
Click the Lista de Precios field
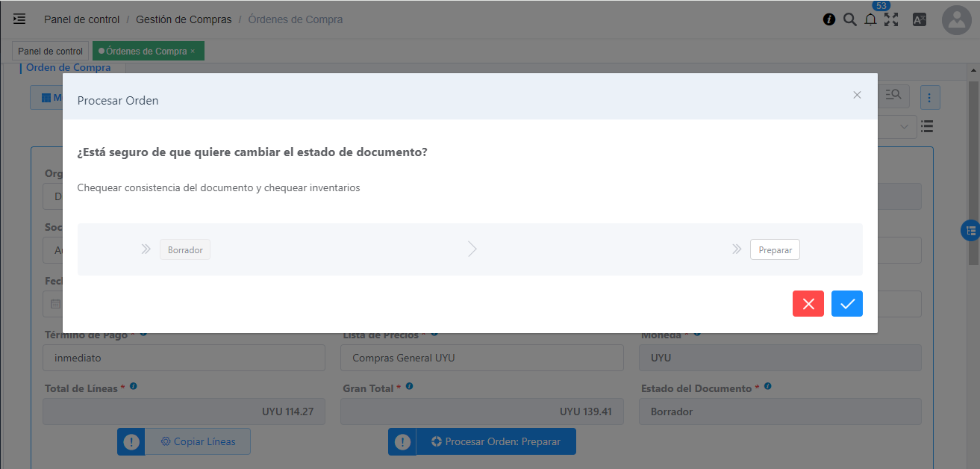coord(481,358)
